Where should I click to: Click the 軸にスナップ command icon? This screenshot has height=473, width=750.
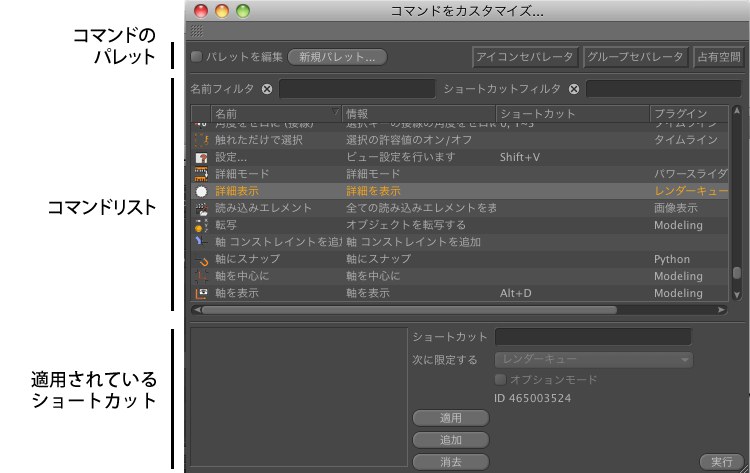pyautogui.click(x=200, y=259)
